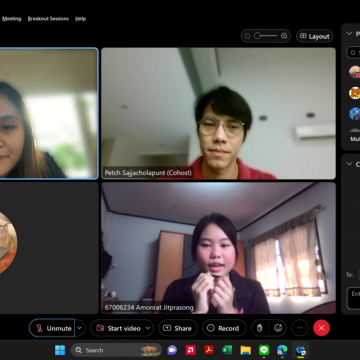Open Adobe Acrobat from the taskbar
360x360 pixels.
(209, 350)
